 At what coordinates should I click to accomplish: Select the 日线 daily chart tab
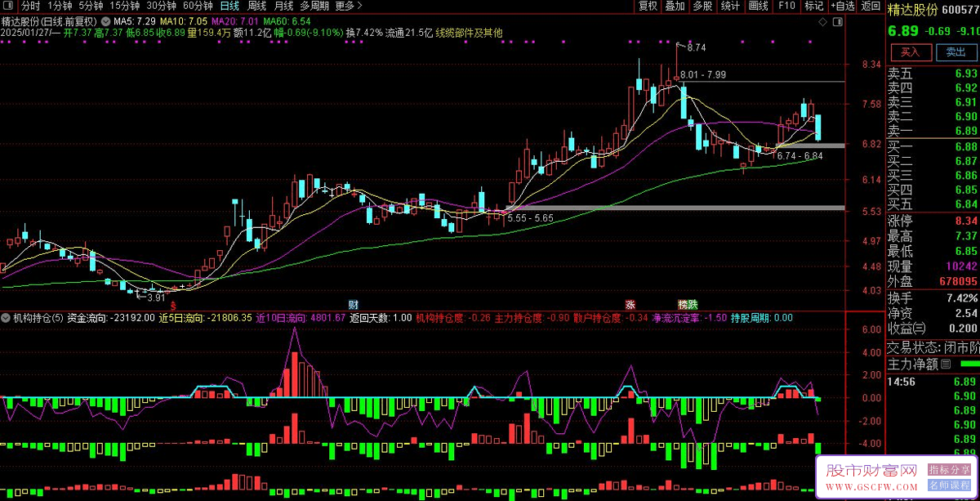[229, 6]
